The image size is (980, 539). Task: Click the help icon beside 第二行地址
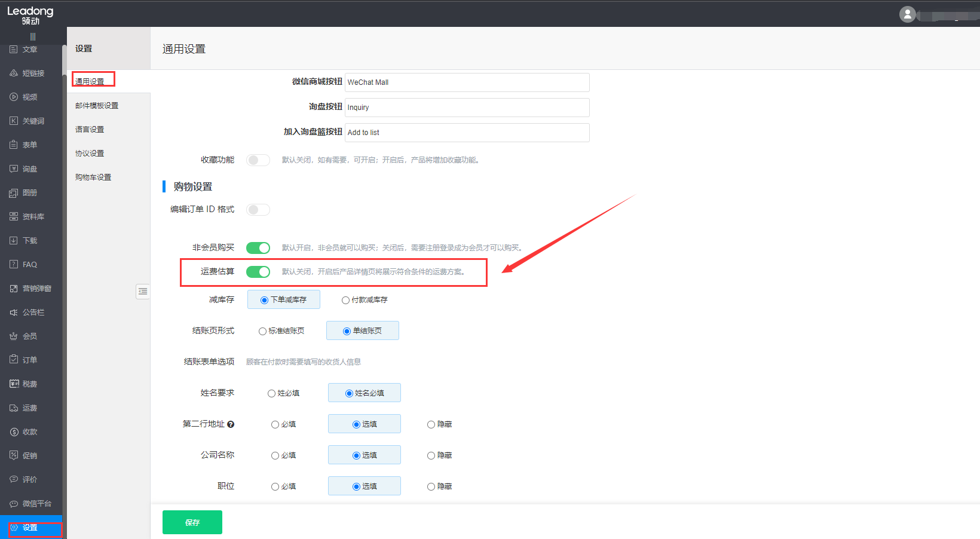[231, 424]
